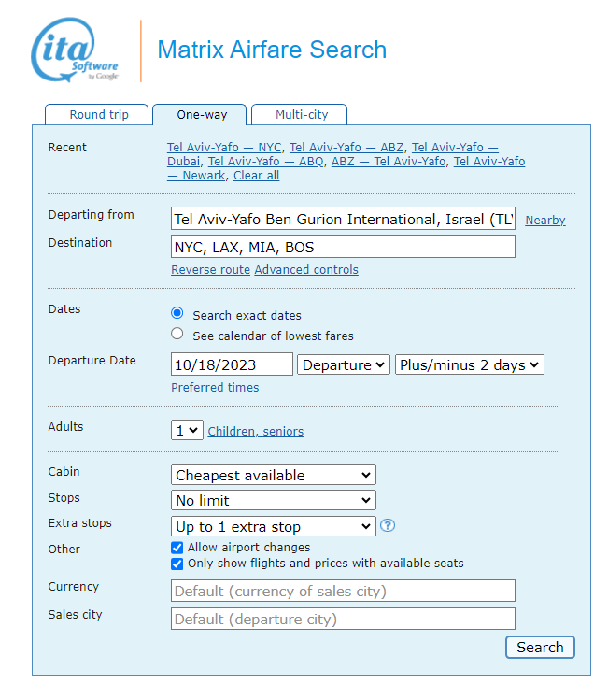The height and width of the screenshot is (700, 608).
Task: Open the Nearby airports link
Action: 545,220
